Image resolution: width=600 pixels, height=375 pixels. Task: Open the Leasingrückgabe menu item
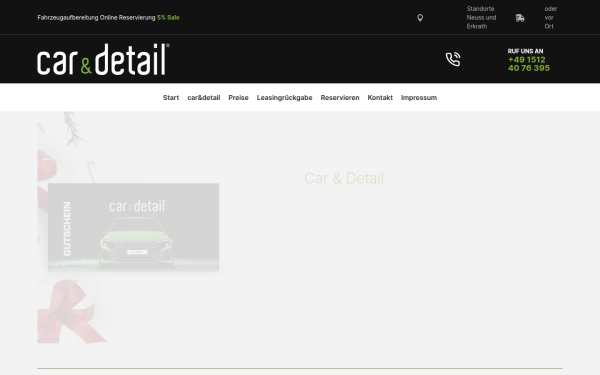click(x=284, y=98)
